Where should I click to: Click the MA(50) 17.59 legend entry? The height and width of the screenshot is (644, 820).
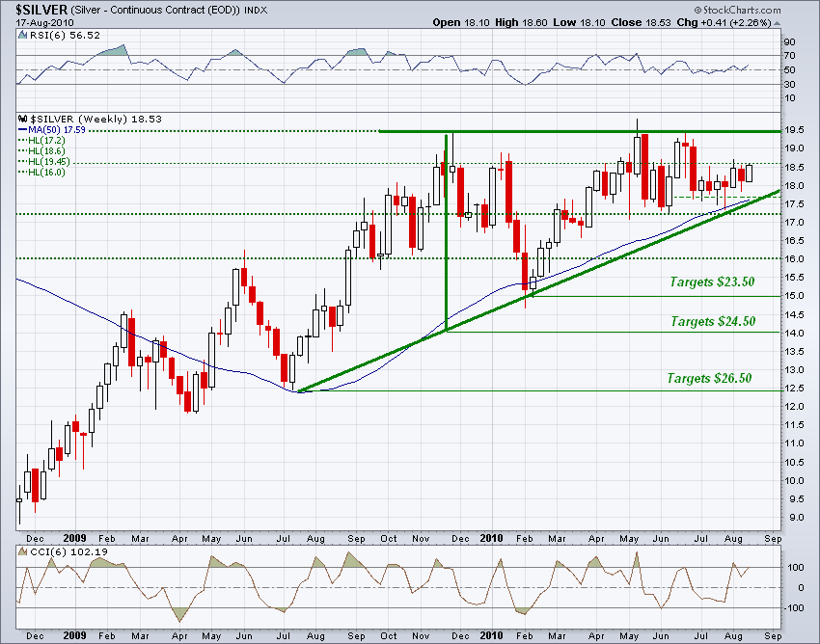point(52,129)
